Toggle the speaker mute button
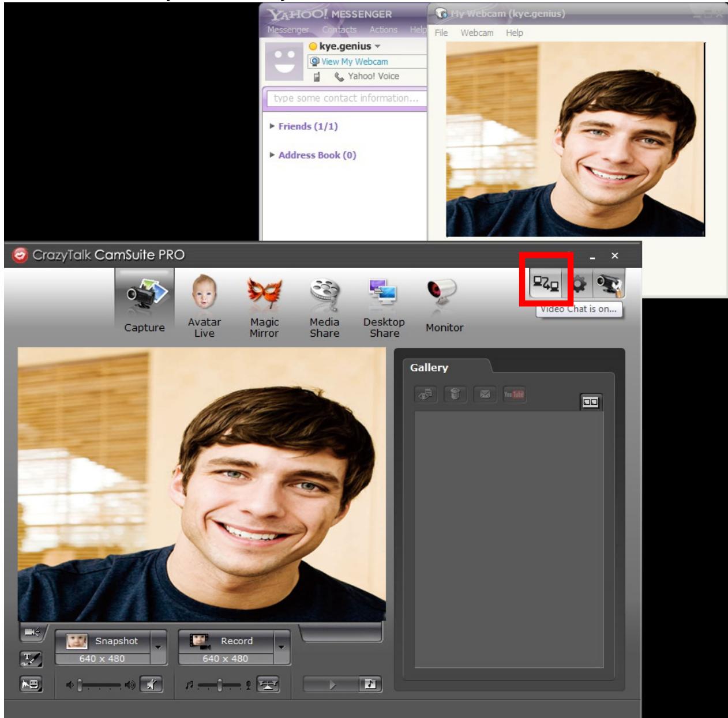 151,685
